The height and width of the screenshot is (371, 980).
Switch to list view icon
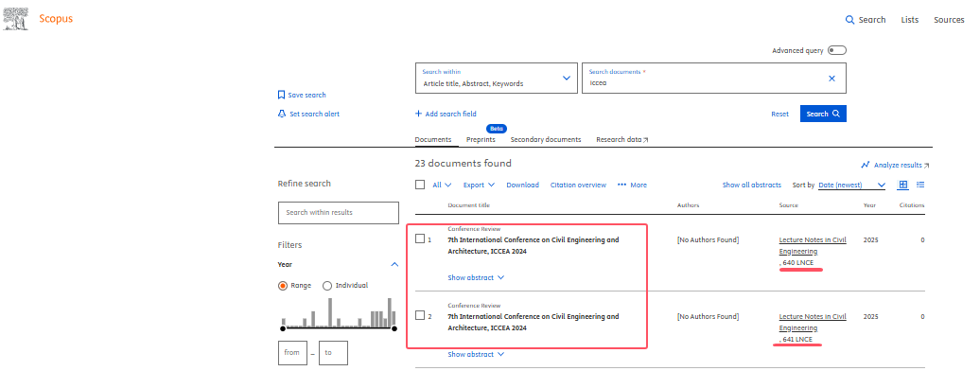click(x=920, y=185)
